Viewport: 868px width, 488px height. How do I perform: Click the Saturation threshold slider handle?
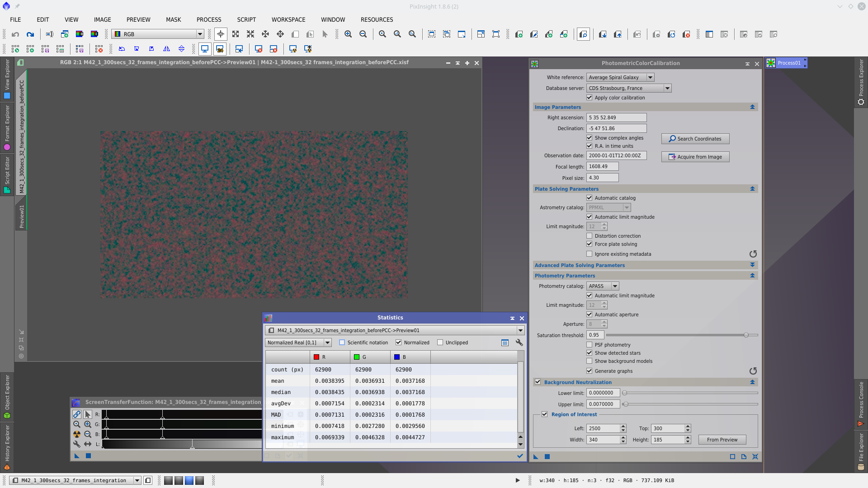pos(746,335)
